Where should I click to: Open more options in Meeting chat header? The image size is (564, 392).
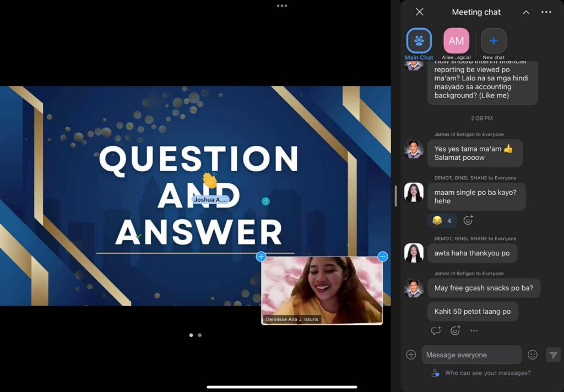coord(546,12)
